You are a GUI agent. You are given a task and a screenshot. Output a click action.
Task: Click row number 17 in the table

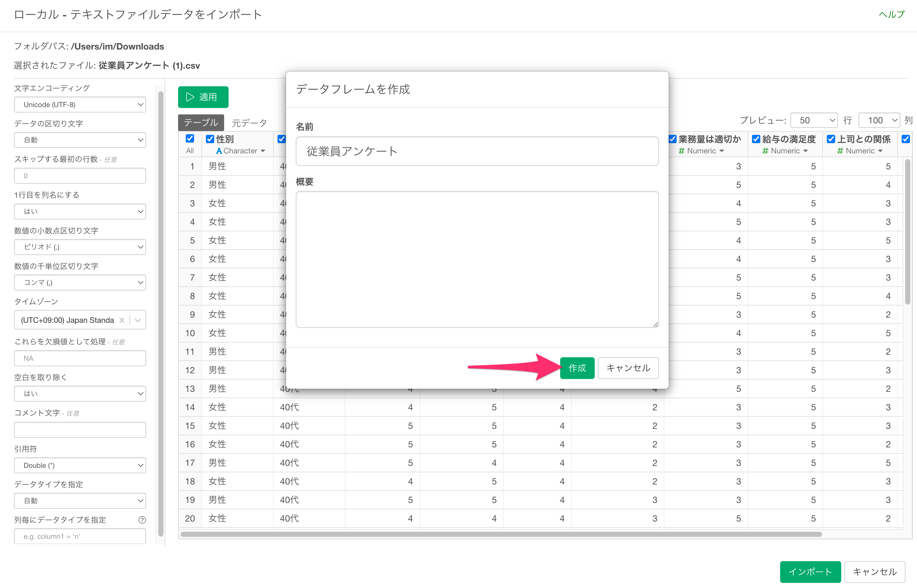[190, 463]
